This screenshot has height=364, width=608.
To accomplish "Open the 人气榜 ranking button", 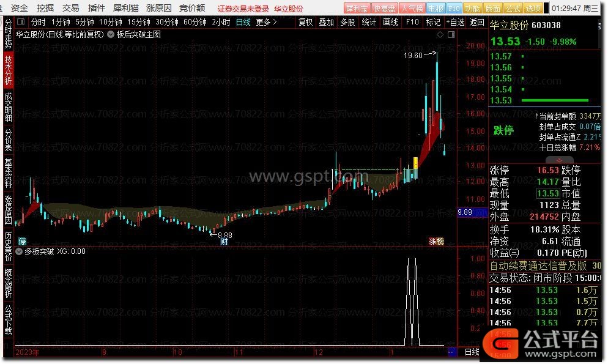I will point(412,8).
